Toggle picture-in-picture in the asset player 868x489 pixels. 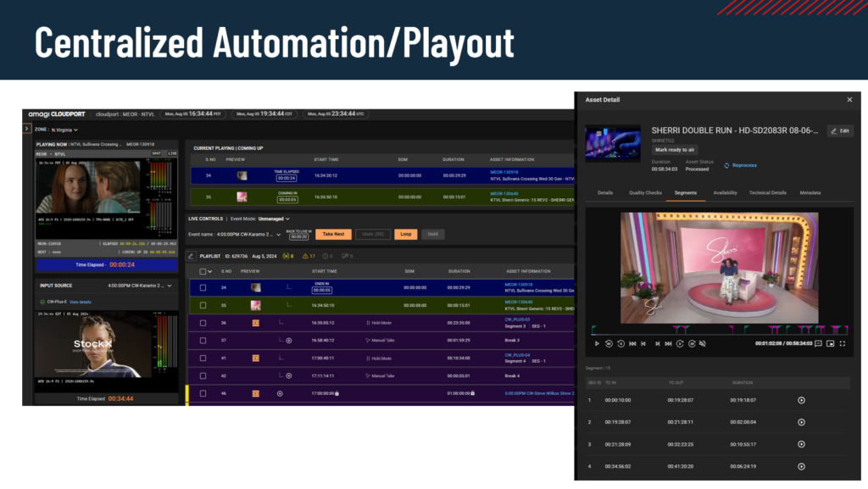[830, 343]
